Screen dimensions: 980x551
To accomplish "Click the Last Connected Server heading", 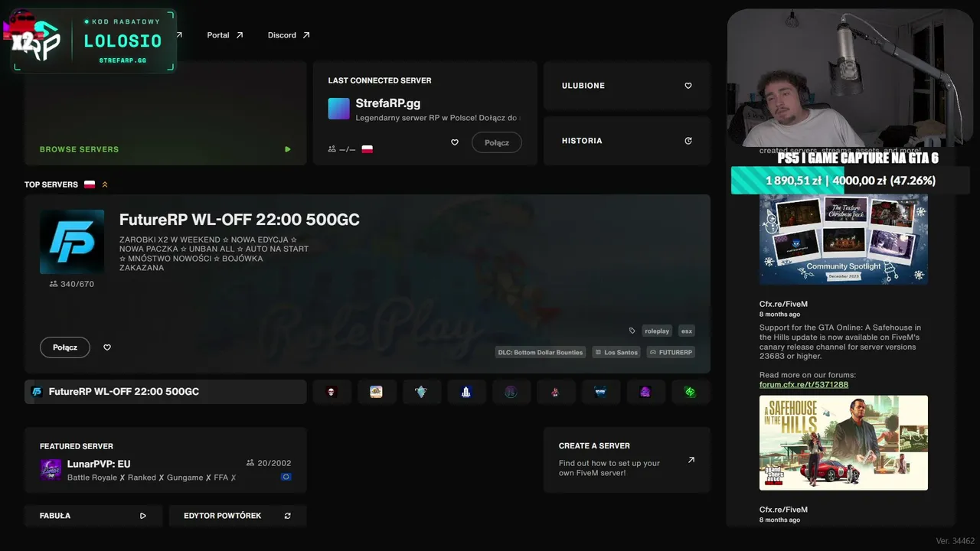I will pos(380,80).
